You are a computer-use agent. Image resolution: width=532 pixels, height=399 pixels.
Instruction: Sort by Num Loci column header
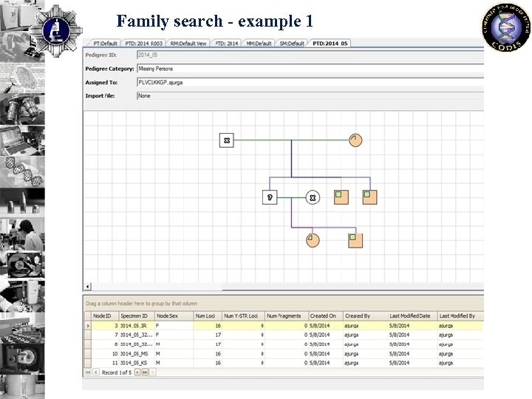point(208,316)
